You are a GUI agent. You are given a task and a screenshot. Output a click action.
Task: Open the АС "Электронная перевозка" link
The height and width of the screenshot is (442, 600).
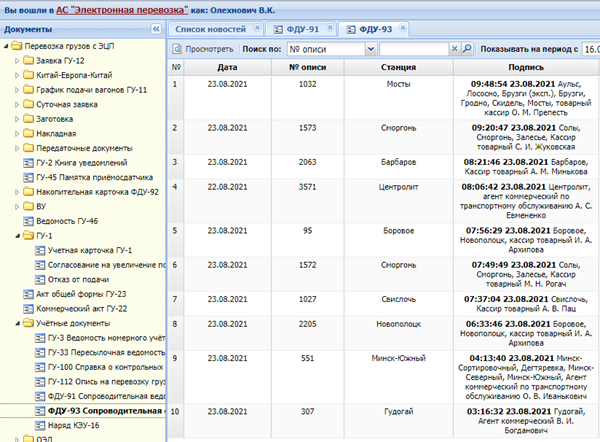coord(122,10)
